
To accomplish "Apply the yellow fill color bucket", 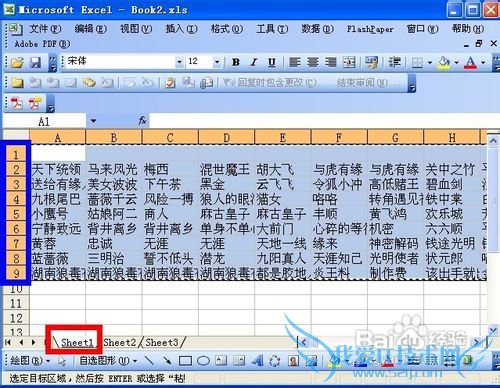I will pos(444,63).
